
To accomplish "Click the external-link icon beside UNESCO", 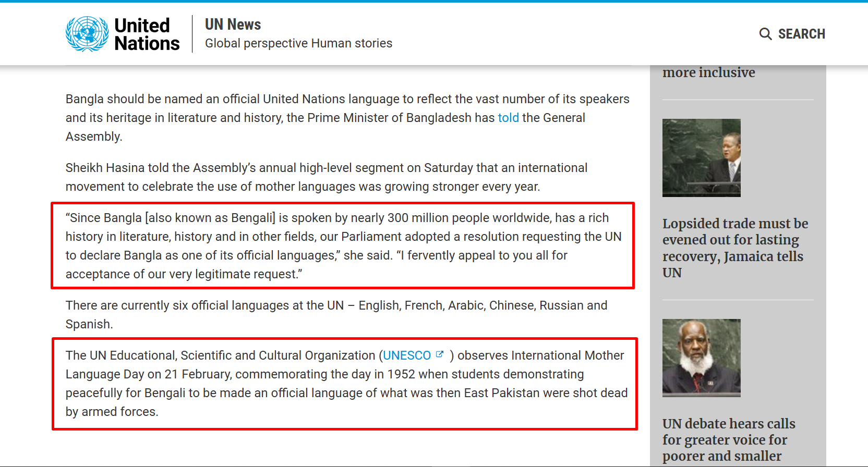I will (440, 354).
